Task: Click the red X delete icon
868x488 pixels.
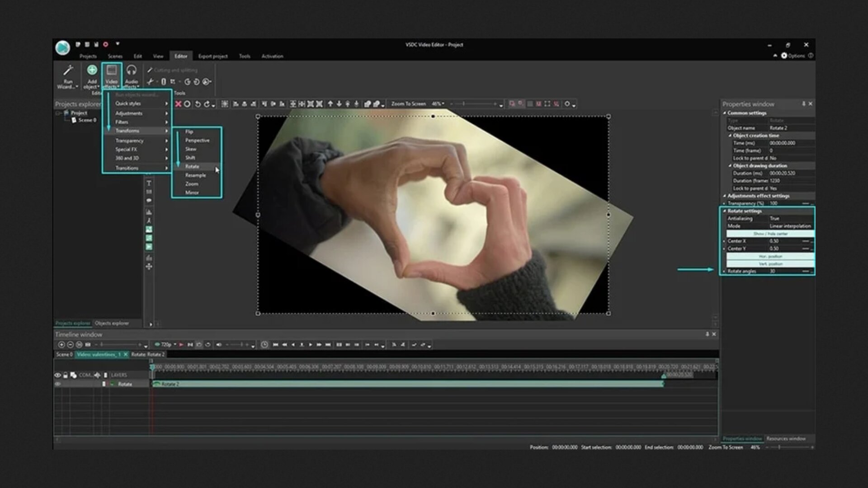Action: pos(178,104)
